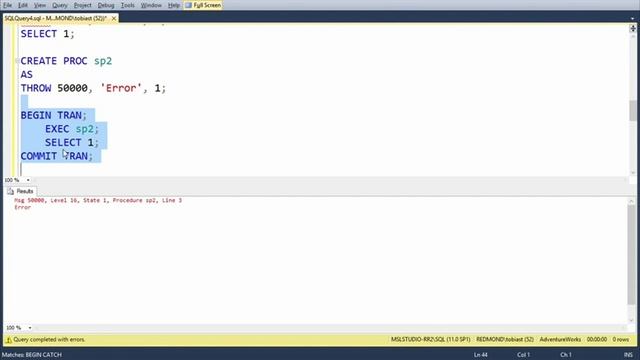
Task: Open the Debug menu
Action: pyautogui.click(x=106, y=5)
